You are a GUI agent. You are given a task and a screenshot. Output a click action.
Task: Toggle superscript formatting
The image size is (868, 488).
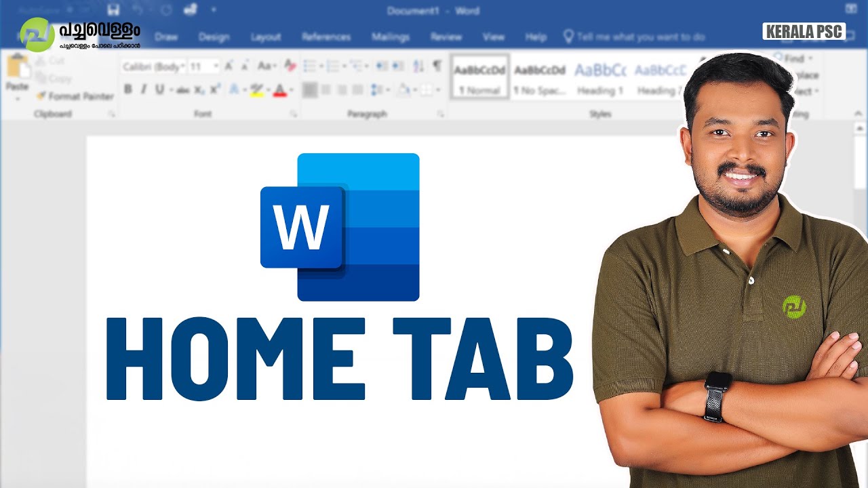[x=215, y=89]
